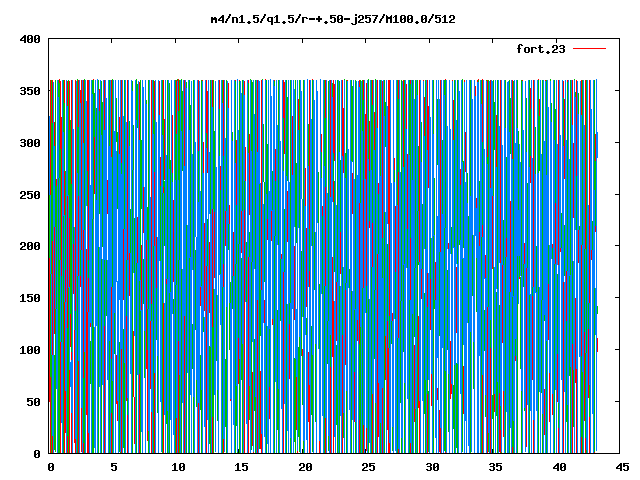The height and width of the screenshot is (480, 640).
Task: Click x-axis label 30
Action: (432, 467)
